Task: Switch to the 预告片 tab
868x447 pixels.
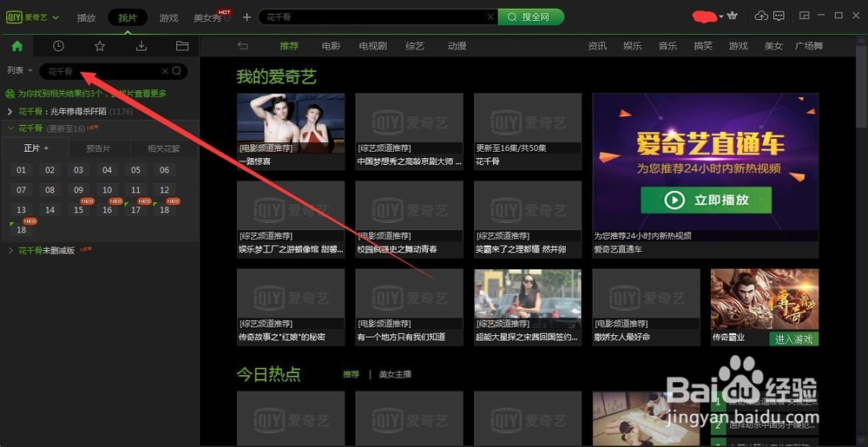Action: [99, 148]
